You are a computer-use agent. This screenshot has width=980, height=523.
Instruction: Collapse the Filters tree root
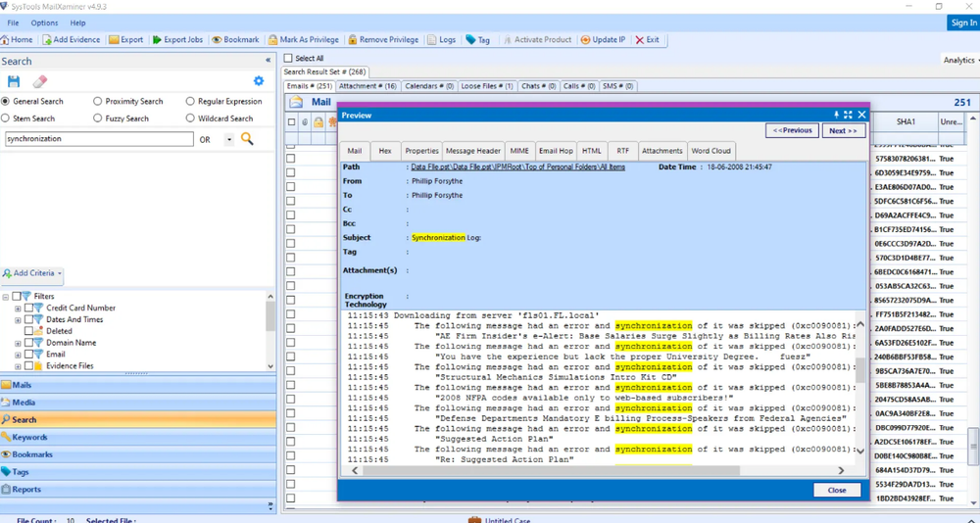[6, 296]
